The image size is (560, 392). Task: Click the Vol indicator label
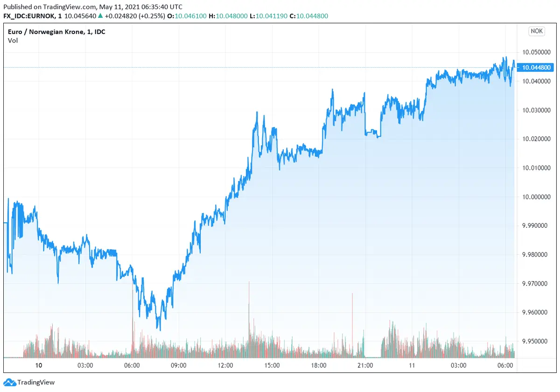tap(13, 40)
